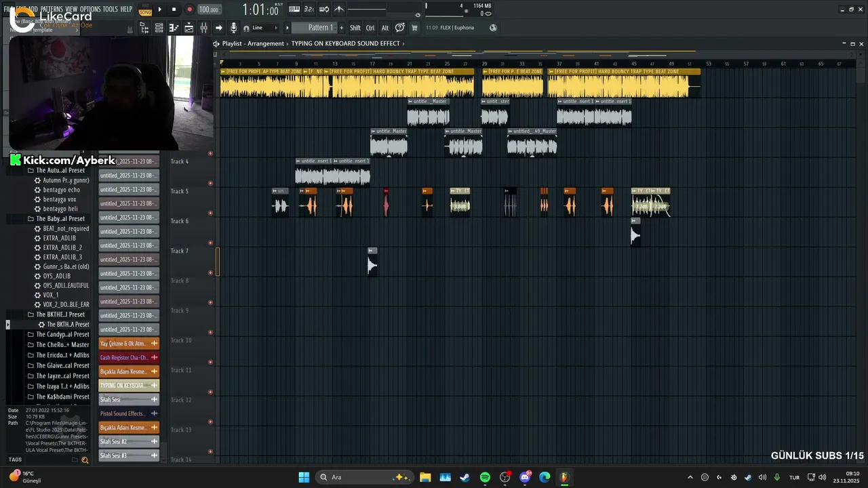
Task: Click the Ctrl button in toolbar
Action: pos(370,28)
